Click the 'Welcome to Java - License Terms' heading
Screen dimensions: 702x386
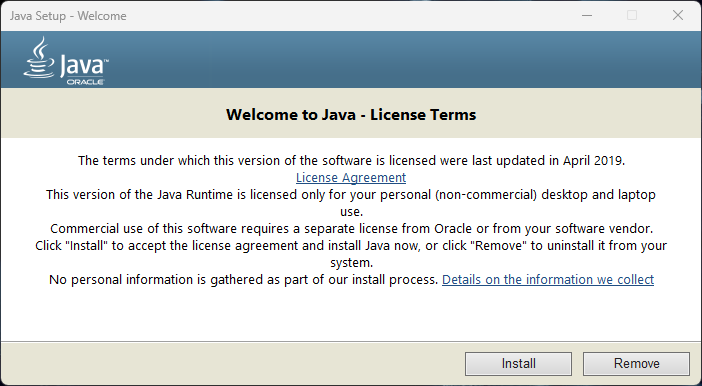click(351, 115)
